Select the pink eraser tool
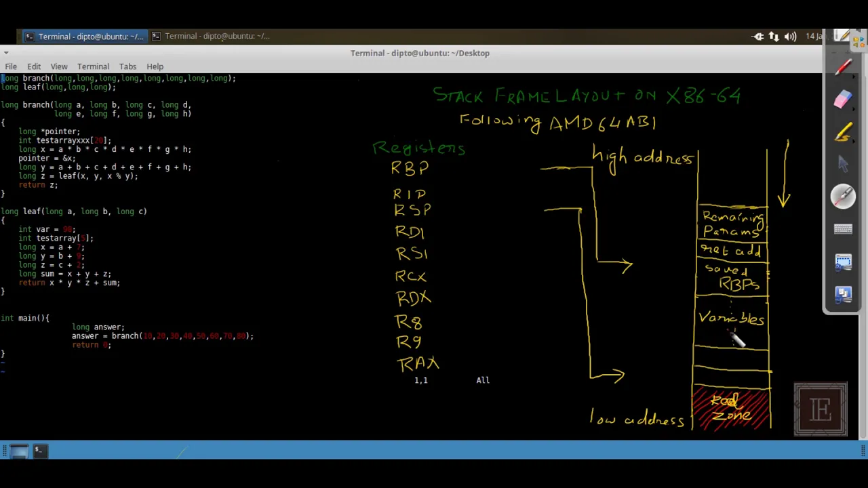 point(843,100)
